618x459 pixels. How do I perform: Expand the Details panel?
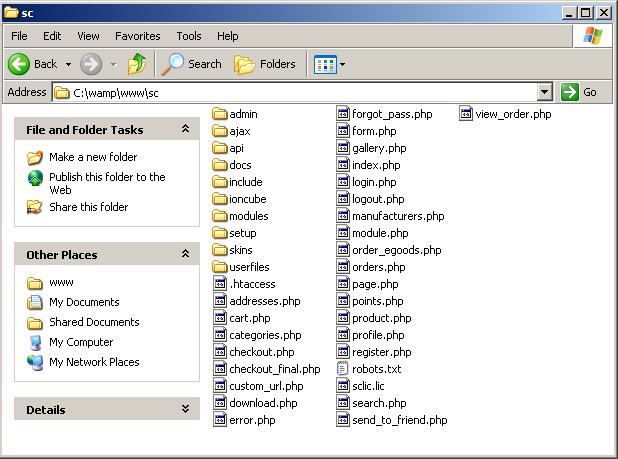coord(185,409)
